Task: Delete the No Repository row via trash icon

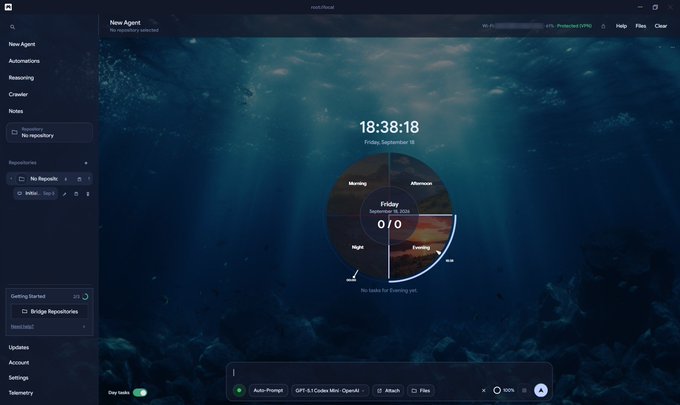Action: pyautogui.click(x=79, y=179)
